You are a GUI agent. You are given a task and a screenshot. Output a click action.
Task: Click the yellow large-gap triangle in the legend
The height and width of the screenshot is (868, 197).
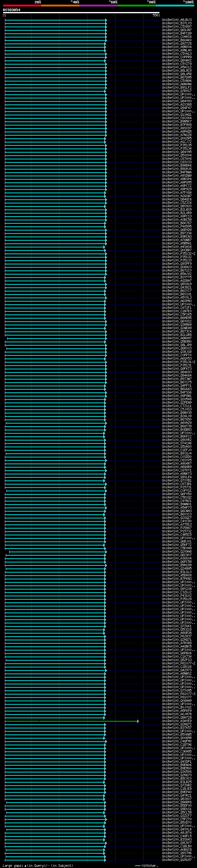coord(26,866)
